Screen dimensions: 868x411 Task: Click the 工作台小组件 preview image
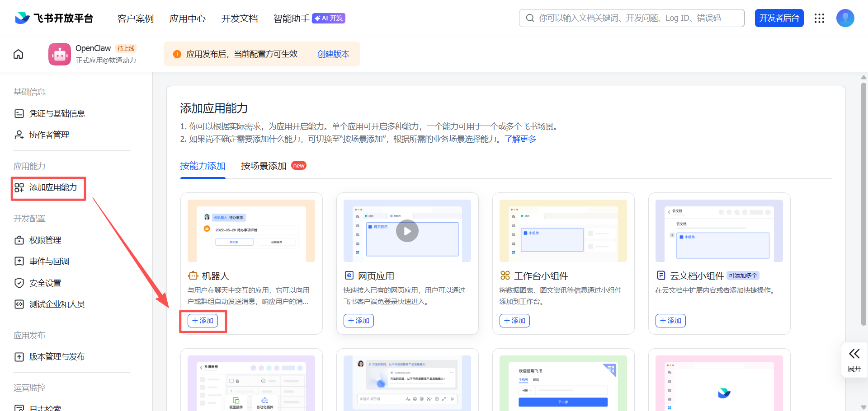[563, 231]
